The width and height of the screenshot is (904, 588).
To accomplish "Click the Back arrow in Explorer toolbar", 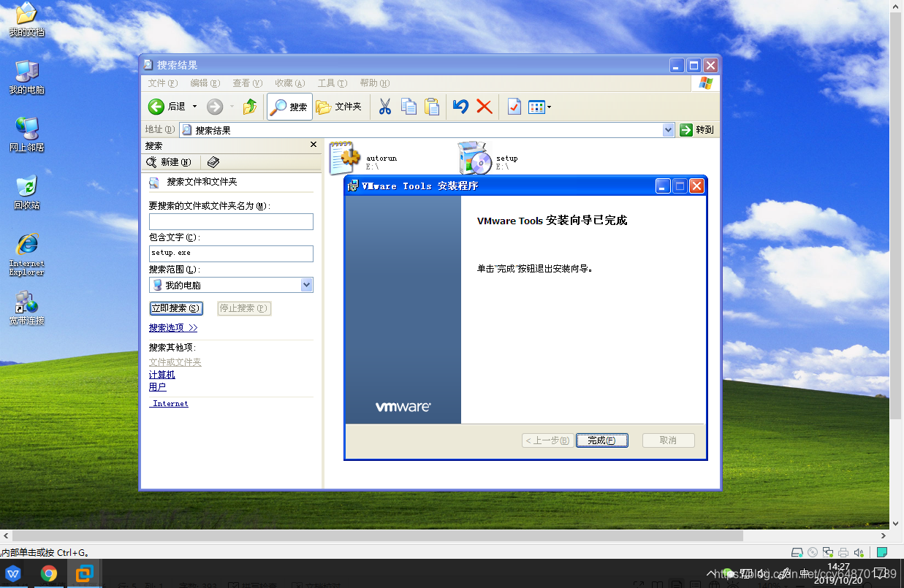I will [x=156, y=107].
